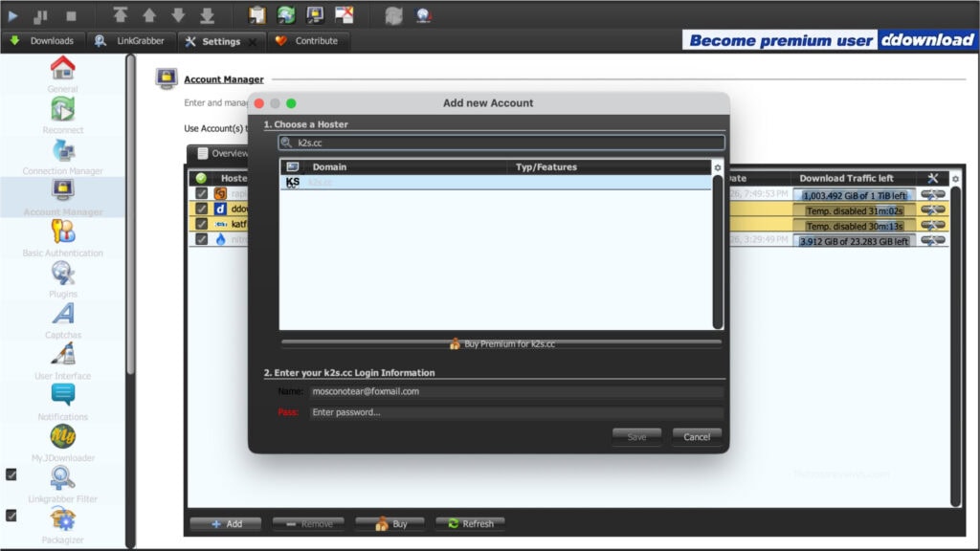980x551 pixels.
Task: Open tools for the first account row
Action: 932,194
